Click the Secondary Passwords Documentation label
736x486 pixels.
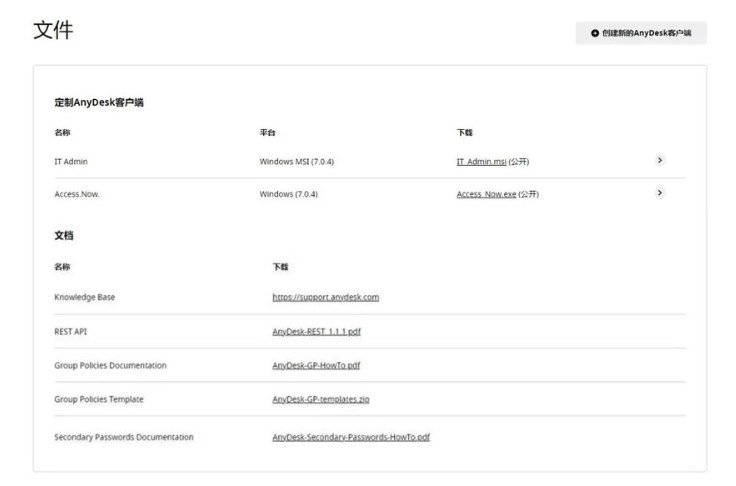pos(124,437)
